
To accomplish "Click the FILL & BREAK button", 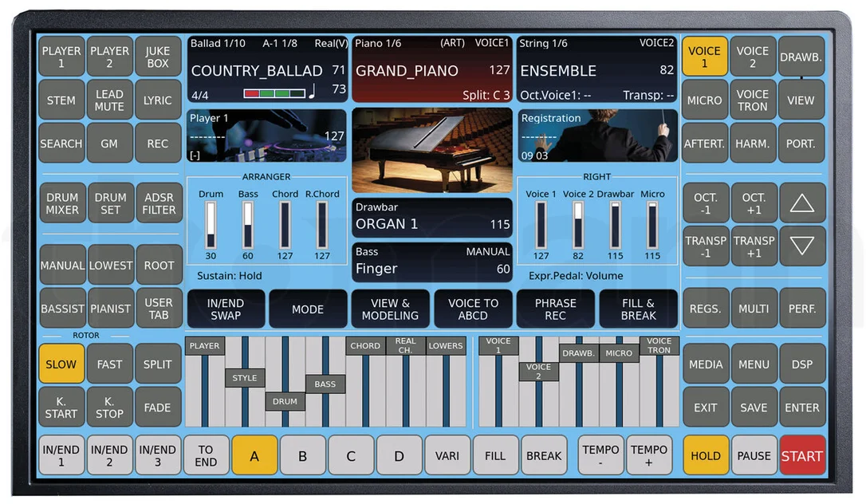I will 639,309.
